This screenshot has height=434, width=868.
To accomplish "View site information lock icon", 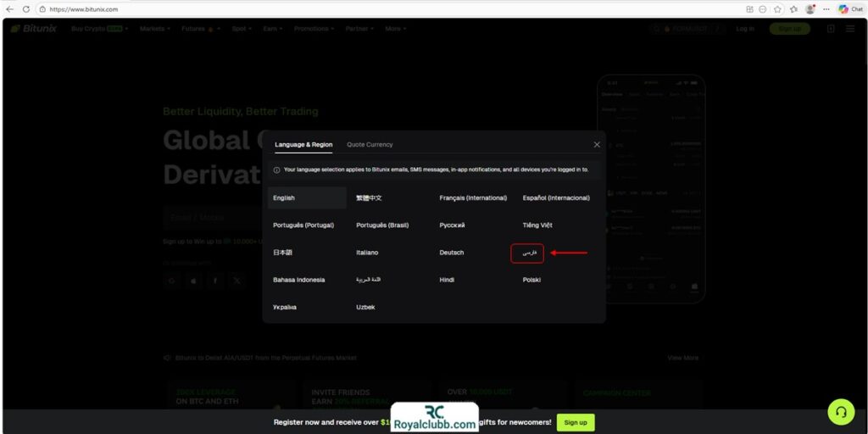I will [42, 8].
